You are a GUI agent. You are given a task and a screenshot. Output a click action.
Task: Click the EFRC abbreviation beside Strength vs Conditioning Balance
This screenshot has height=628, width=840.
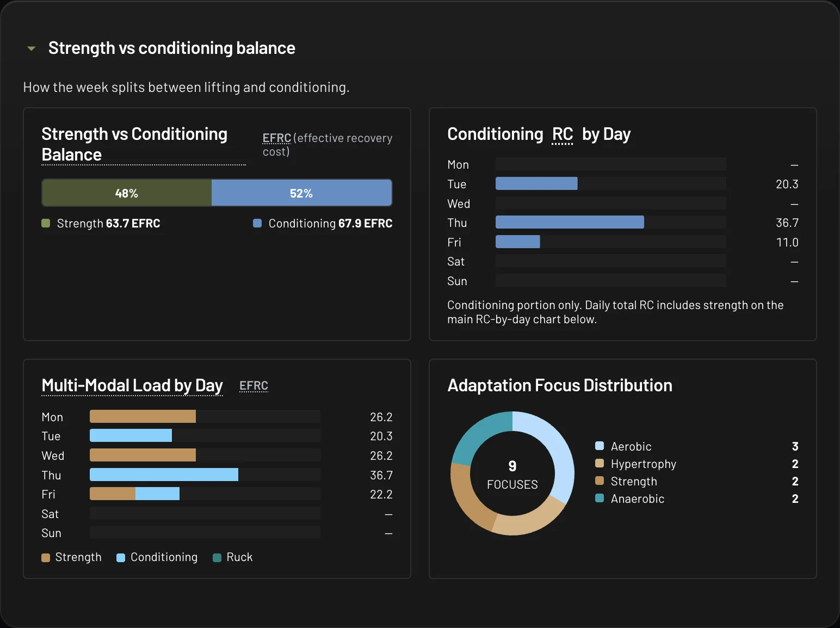[276, 138]
